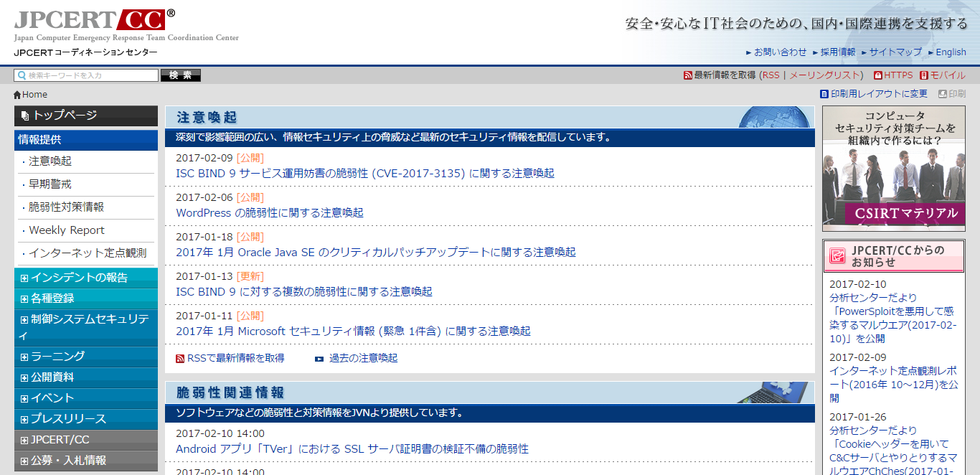980x475 pixels.
Task: Open the Microsoft セキュリティ情報 alert
Action: pyautogui.click(x=353, y=331)
